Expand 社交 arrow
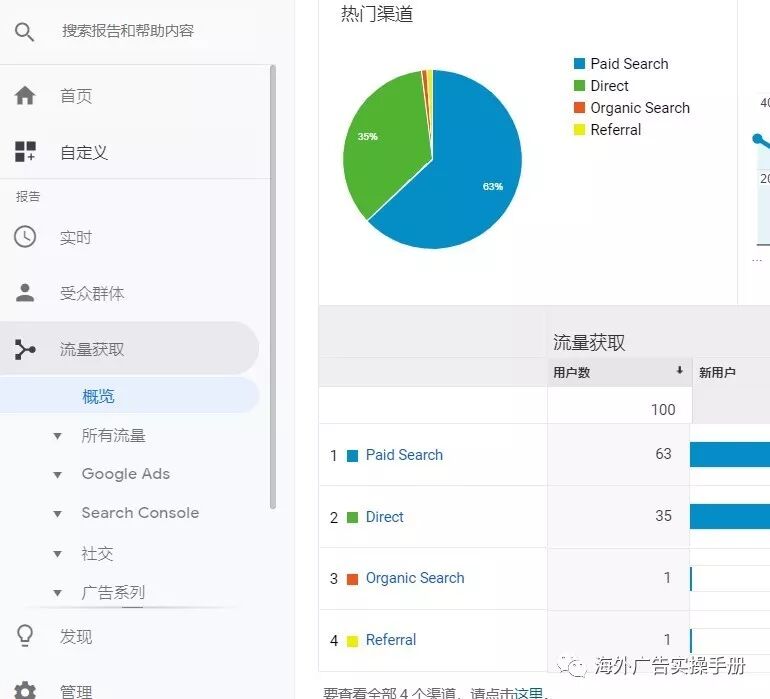 57,554
